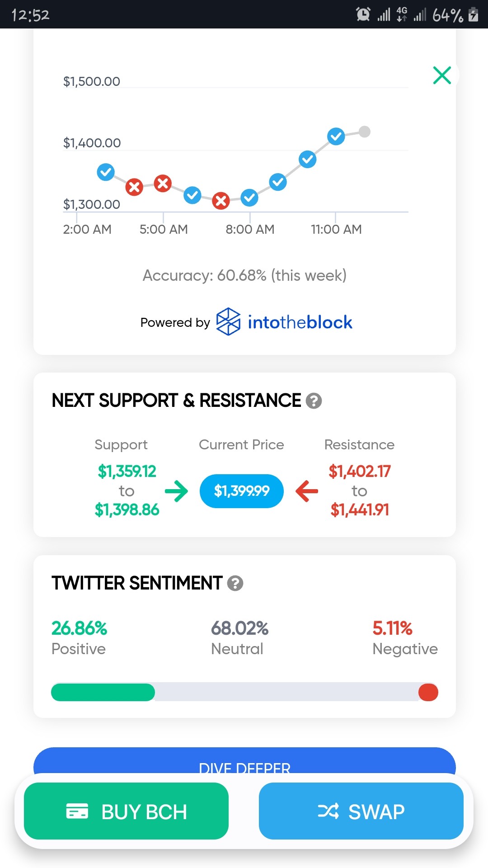Tap the red negative sentiment bar end
The height and width of the screenshot is (868, 488).
tap(428, 692)
